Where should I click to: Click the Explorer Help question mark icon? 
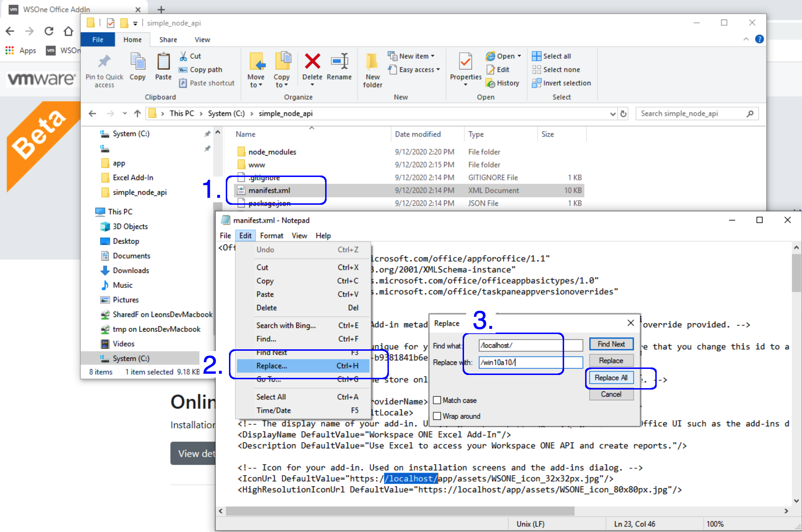[759, 39]
